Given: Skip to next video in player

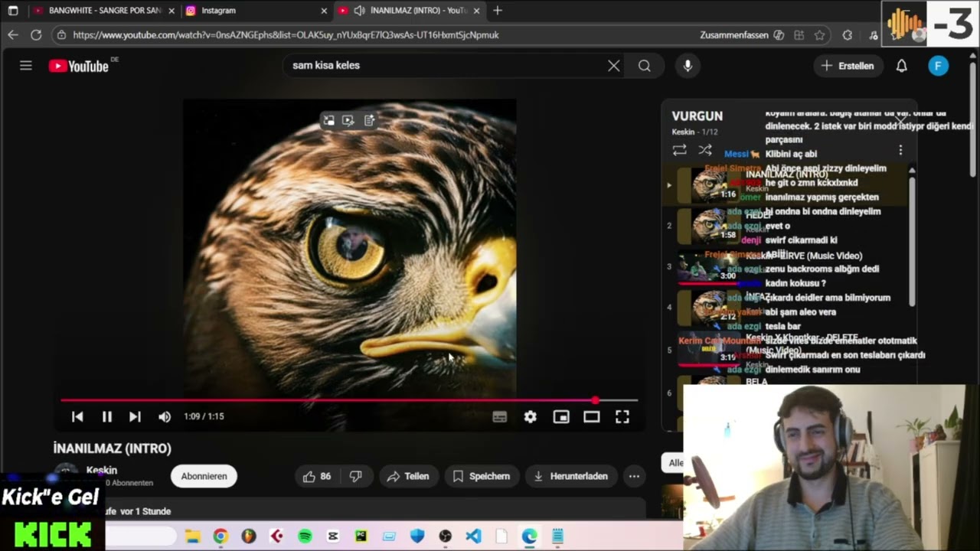Looking at the screenshot, I should (135, 416).
